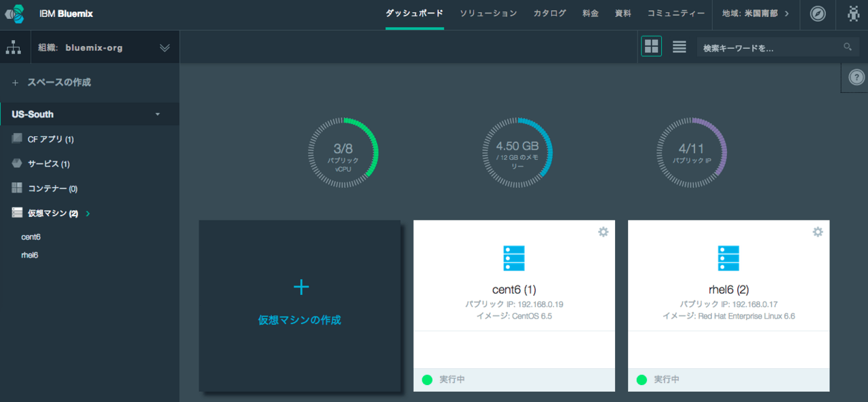Viewport: 868px width, 402px height.
Task: Click the server icon on rhel6 card
Action: (728, 258)
